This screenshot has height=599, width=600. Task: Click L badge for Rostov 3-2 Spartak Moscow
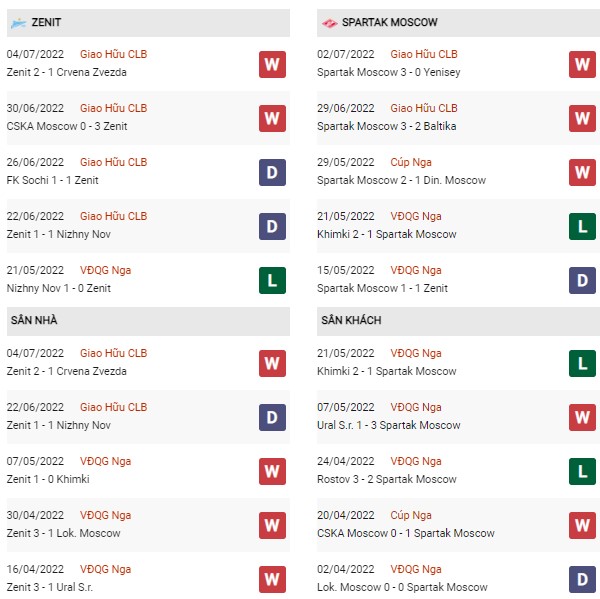(582, 471)
